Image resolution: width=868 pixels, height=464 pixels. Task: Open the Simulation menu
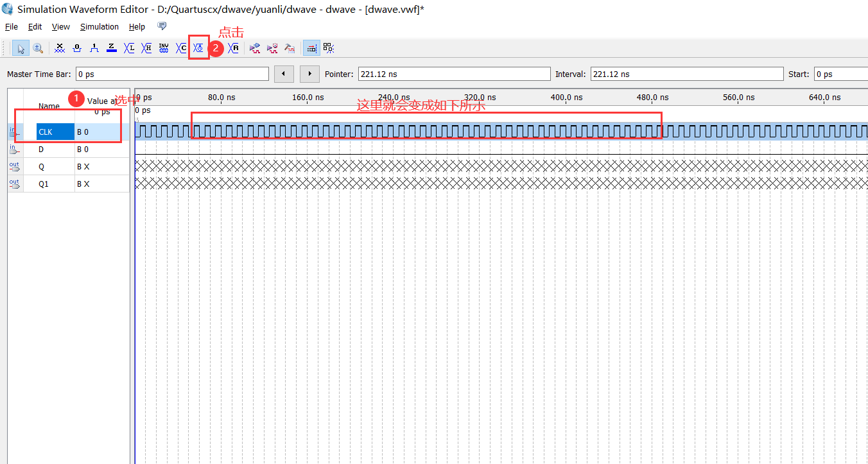tap(100, 27)
